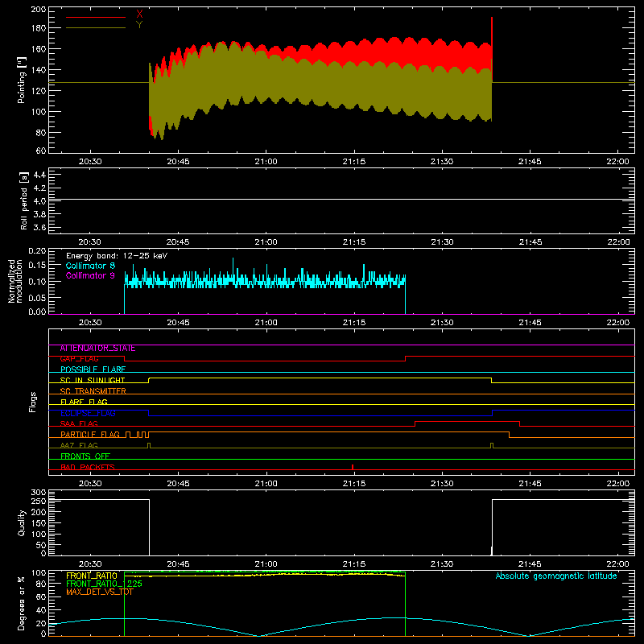Click the 20:45 time label under modulation plot
Image resolution: width=644 pixels, height=644 pixels.
point(178,323)
